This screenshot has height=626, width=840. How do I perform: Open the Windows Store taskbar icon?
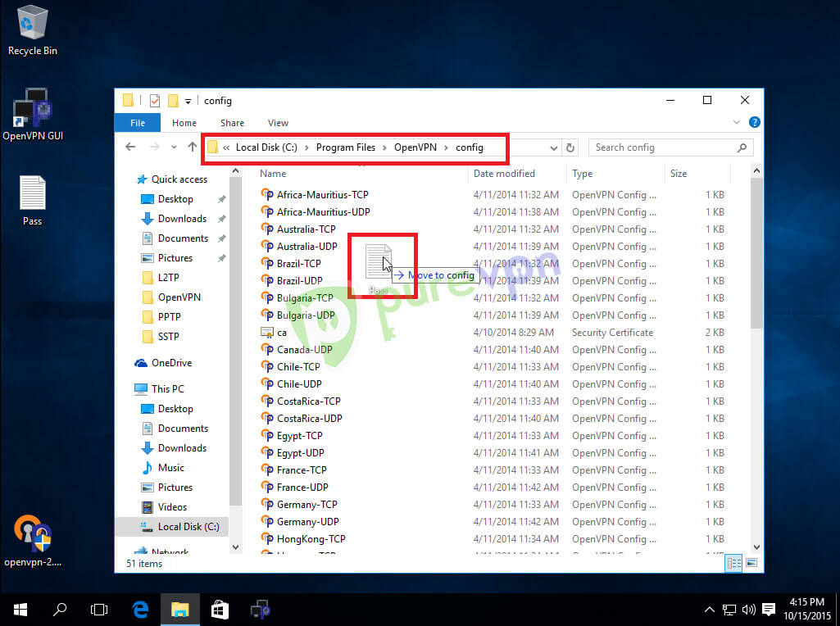pyautogui.click(x=220, y=610)
